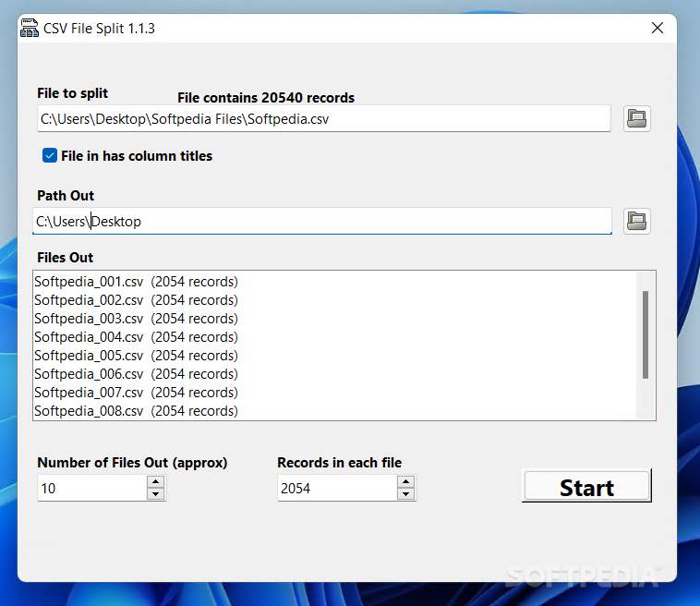Increase Records in each file with up arrow
The image size is (700, 606).
pyautogui.click(x=405, y=481)
